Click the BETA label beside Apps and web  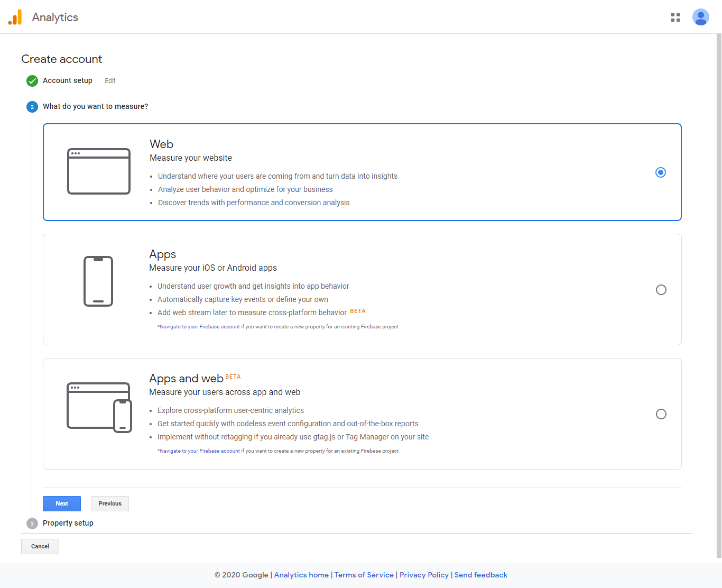point(233,376)
